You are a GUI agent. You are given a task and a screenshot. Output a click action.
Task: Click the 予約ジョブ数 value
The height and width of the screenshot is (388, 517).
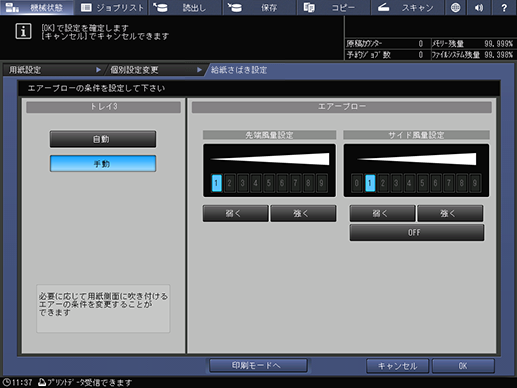[x=421, y=55]
